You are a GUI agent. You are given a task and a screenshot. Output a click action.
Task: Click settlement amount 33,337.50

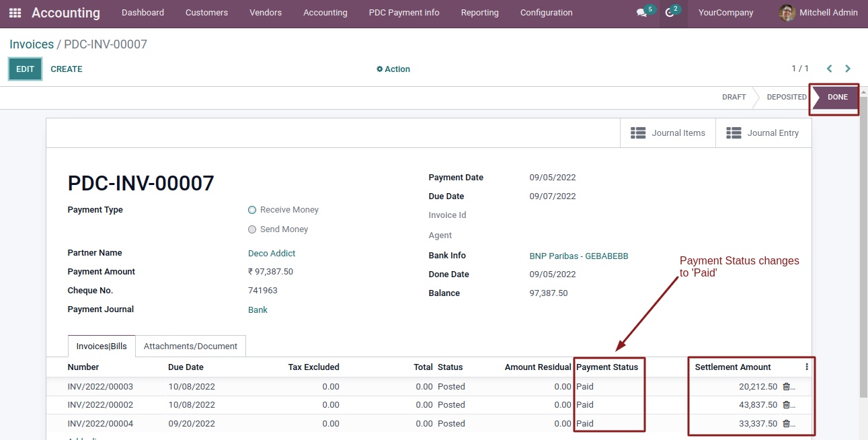pos(758,424)
